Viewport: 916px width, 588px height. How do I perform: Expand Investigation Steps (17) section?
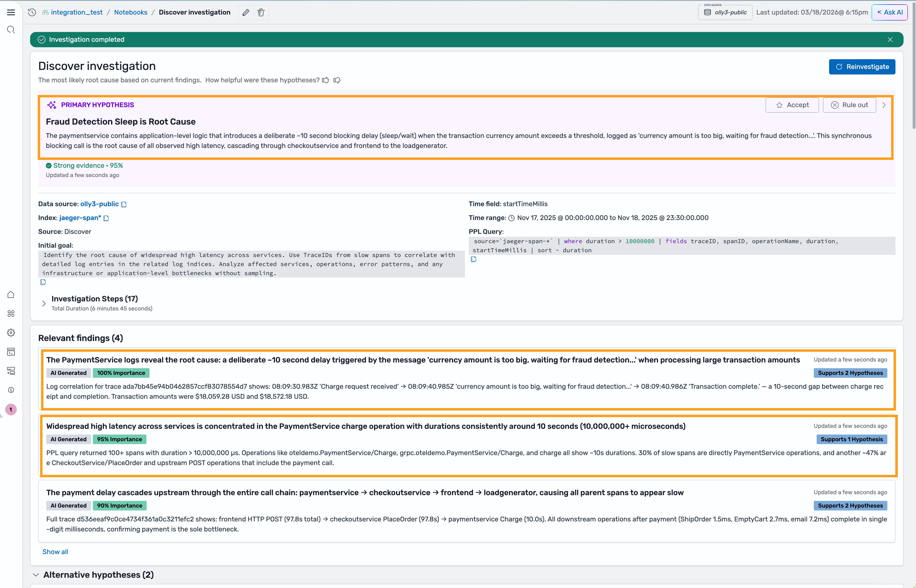tap(44, 303)
